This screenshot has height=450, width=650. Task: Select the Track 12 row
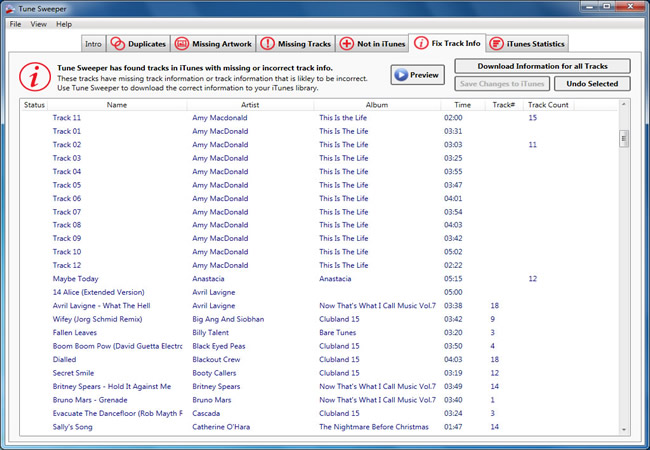[318, 265]
